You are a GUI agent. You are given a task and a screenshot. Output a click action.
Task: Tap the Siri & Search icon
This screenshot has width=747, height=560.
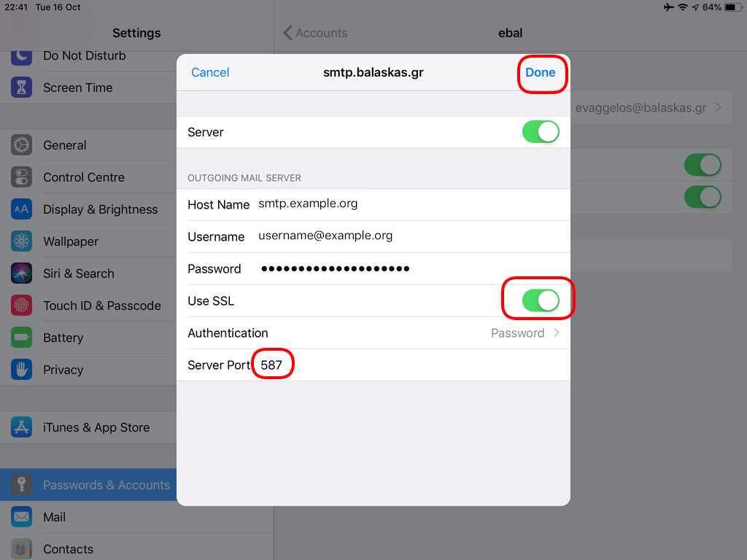tap(21, 273)
